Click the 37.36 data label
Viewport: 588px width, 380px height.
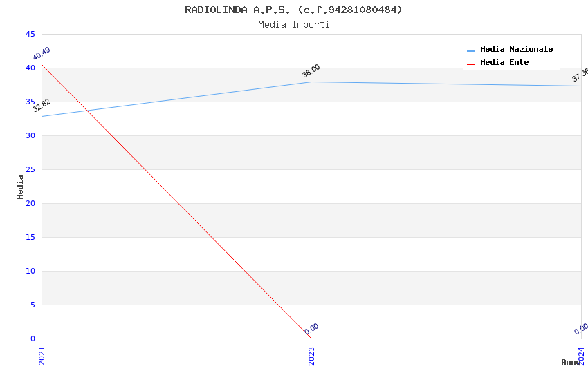[580, 75]
